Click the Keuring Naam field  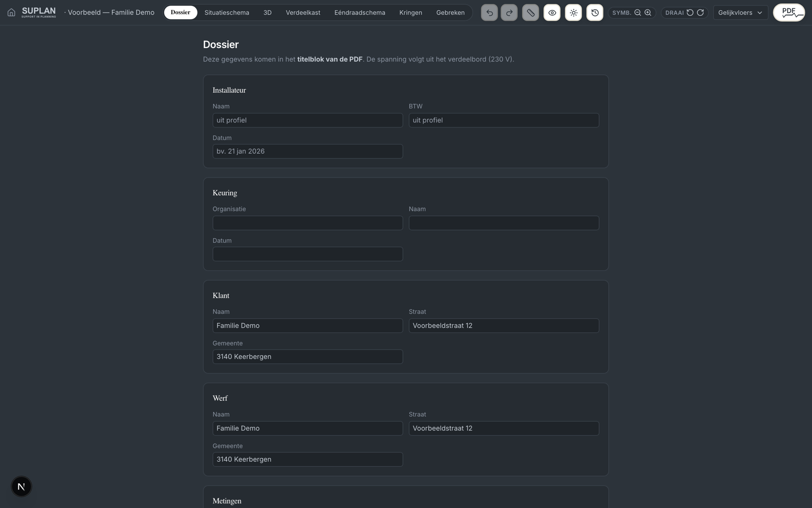pyautogui.click(x=504, y=223)
